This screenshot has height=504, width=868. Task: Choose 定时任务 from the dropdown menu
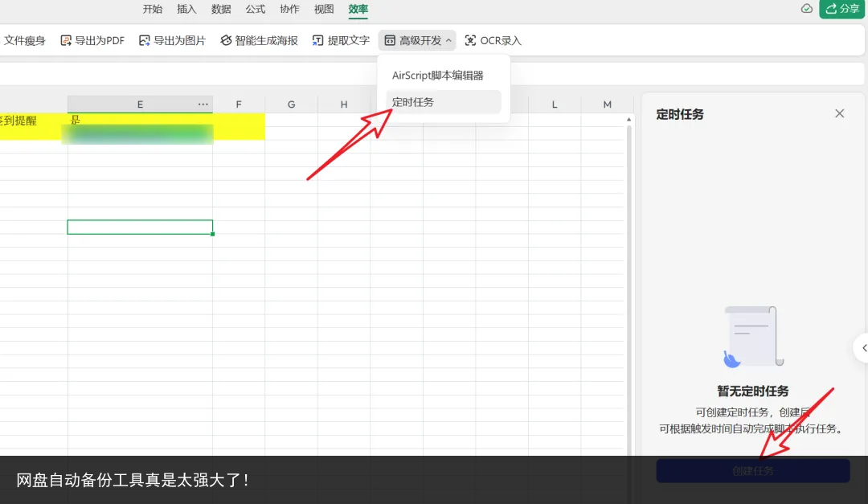pos(444,102)
